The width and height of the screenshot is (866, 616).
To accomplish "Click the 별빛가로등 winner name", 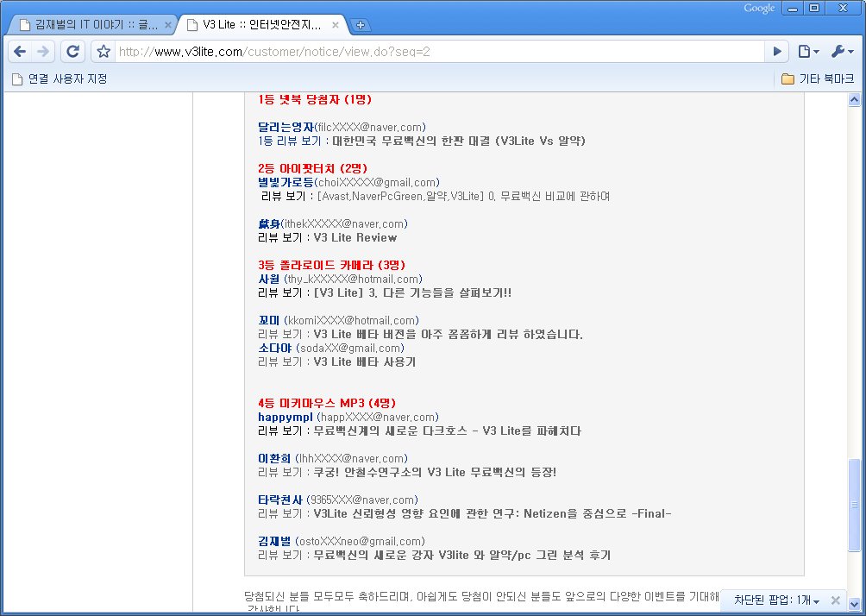I will [286, 182].
